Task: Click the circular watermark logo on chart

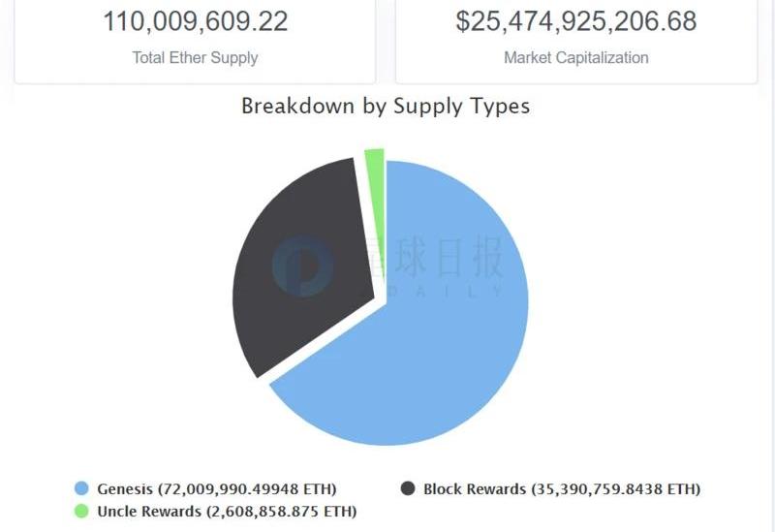Action: [302, 266]
